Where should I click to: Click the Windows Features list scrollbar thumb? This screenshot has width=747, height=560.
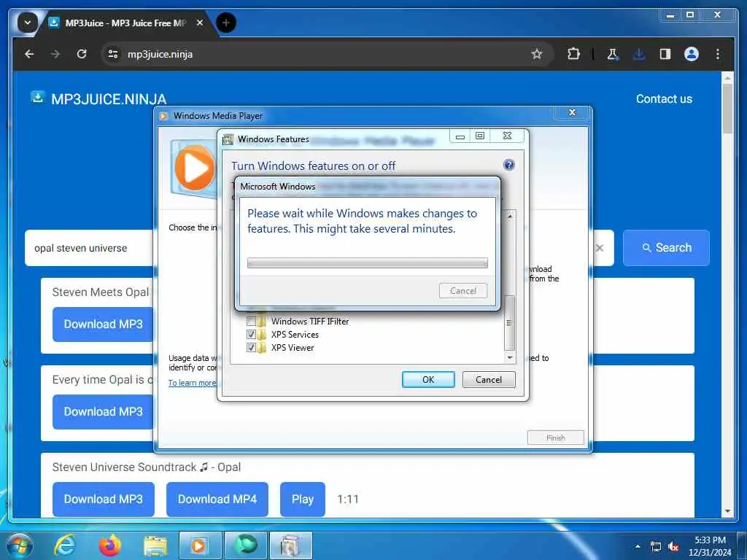click(509, 323)
